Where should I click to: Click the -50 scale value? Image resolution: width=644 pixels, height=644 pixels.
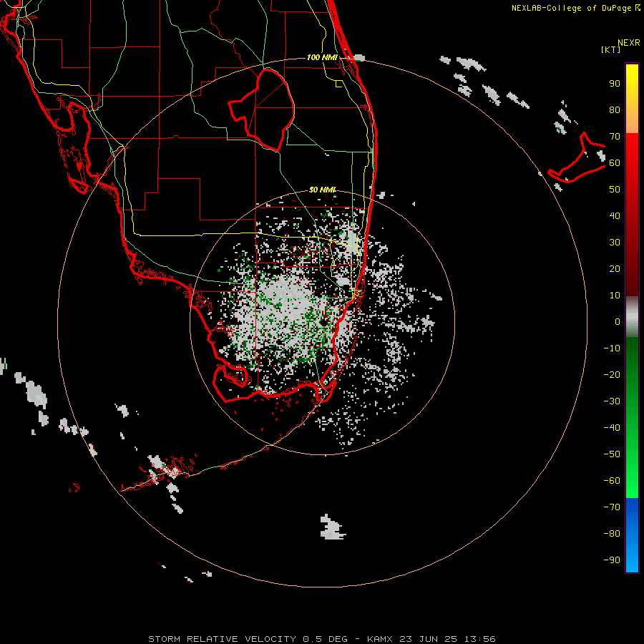pyautogui.click(x=612, y=454)
